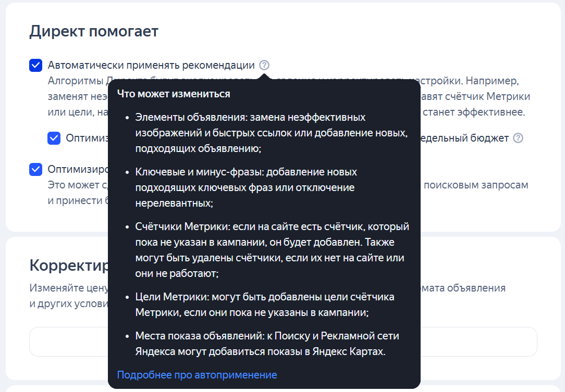Viewport: 565px width, 392px height.
Task: Open help icon next to 'Автоматически применять рекомендации'
Action: [x=264, y=65]
